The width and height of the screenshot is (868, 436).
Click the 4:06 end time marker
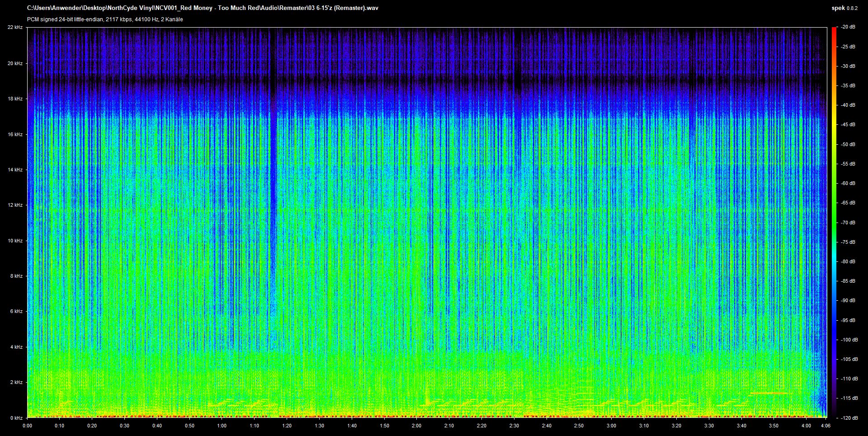click(826, 426)
